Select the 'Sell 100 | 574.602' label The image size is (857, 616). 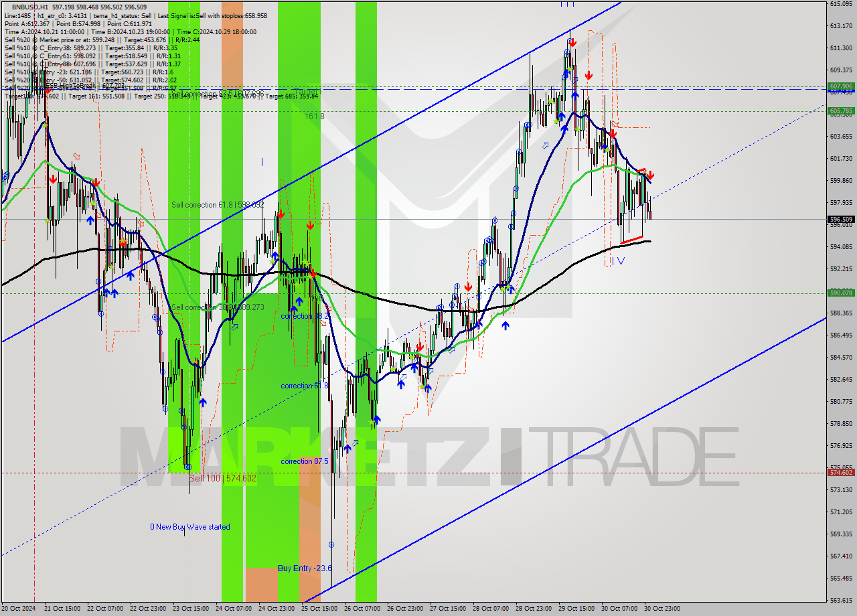coord(222,479)
